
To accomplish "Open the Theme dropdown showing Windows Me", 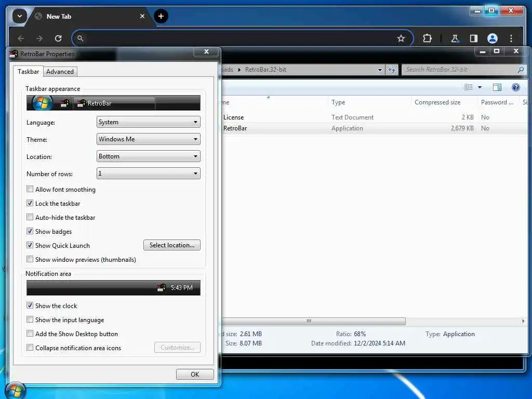I will 148,139.
